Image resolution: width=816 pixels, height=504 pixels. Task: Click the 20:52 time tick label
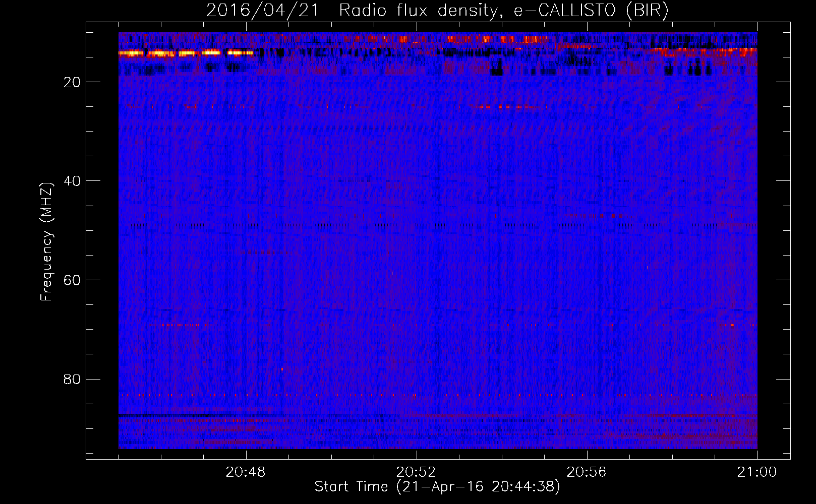pyautogui.click(x=416, y=472)
